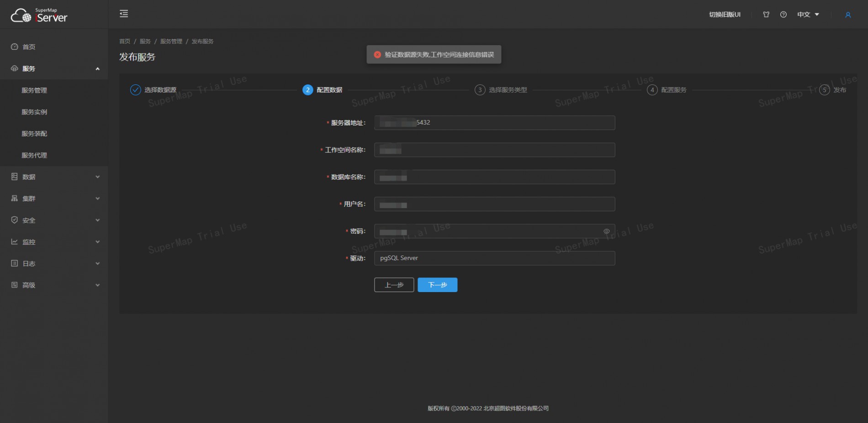Open the 中文 language dropdown
The height and width of the screenshot is (423, 868).
808,15
